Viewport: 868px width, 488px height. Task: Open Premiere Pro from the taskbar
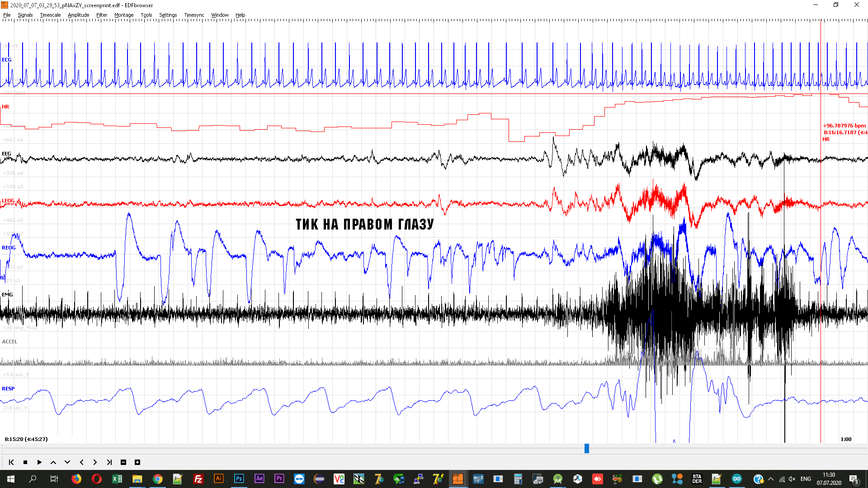279,479
